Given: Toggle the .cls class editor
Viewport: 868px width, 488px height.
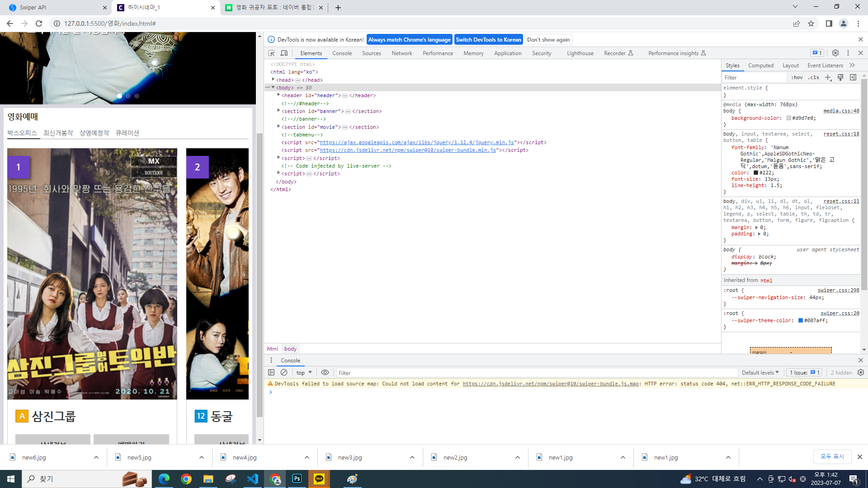Looking at the screenshot, I should 814,77.
